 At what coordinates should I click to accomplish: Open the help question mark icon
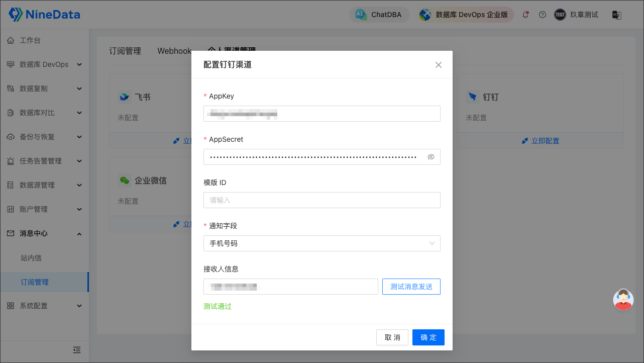click(x=543, y=15)
